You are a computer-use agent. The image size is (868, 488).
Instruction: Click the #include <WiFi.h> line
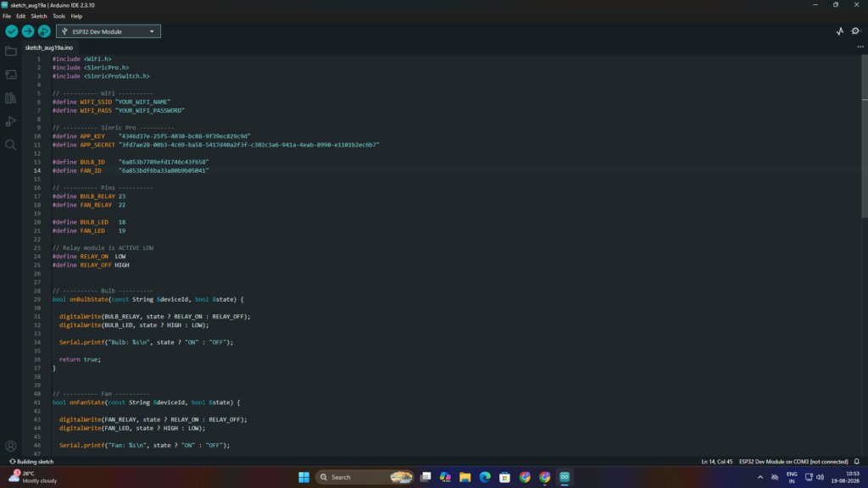click(82, 58)
